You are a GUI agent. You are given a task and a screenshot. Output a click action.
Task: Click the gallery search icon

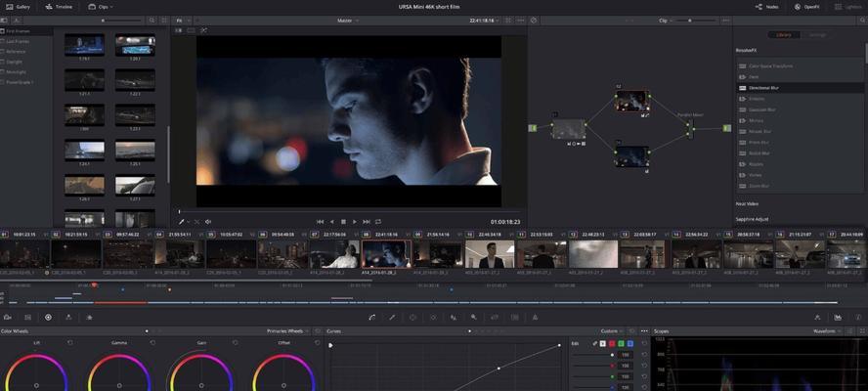[152, 20]
